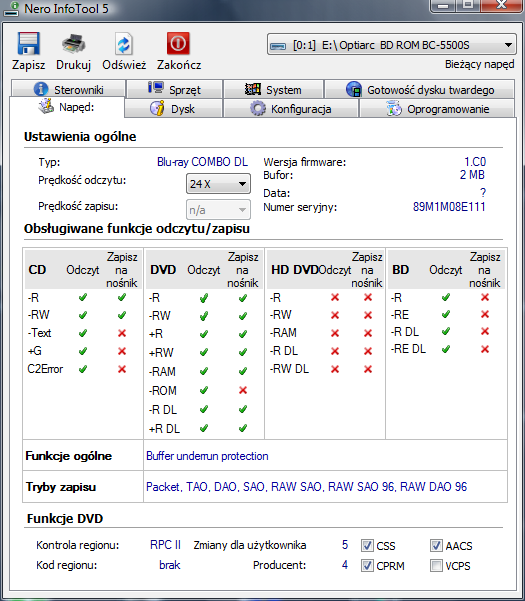
Task: Open the Oprogramowanie tab
Action: 437,108
